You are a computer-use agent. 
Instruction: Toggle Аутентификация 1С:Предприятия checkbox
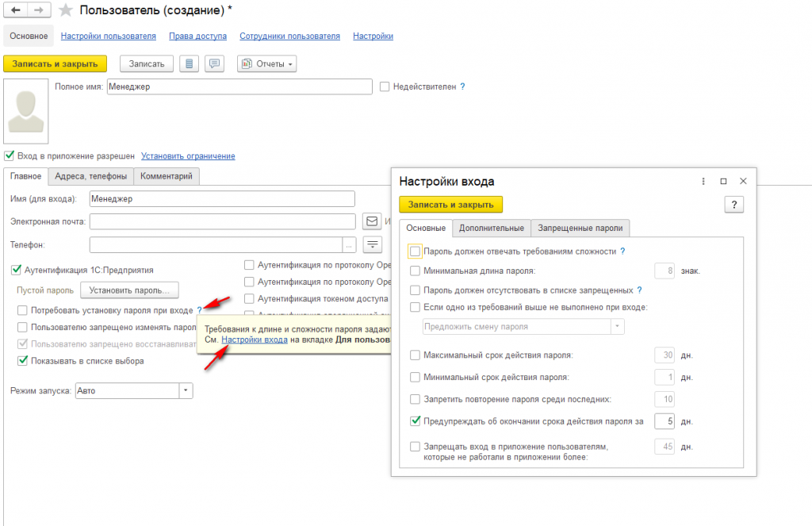(x=16, y=270)
